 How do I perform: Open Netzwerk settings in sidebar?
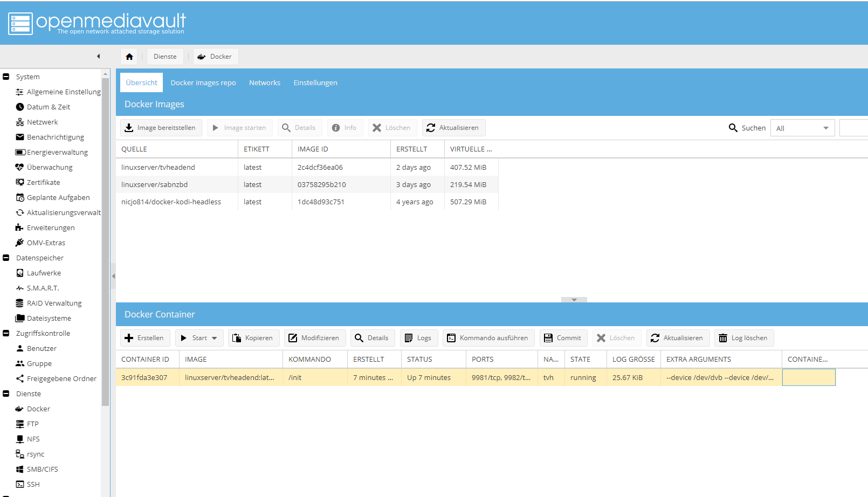click(x=37, y=122)
